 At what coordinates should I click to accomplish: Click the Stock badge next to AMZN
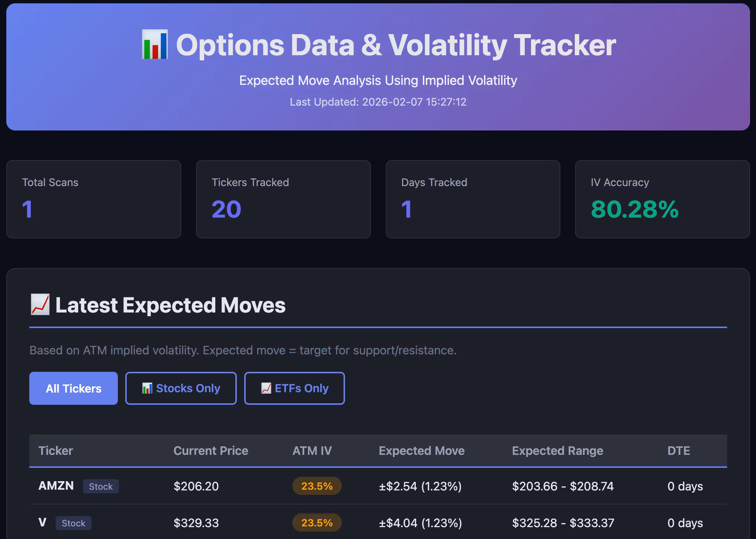point(100,486)
